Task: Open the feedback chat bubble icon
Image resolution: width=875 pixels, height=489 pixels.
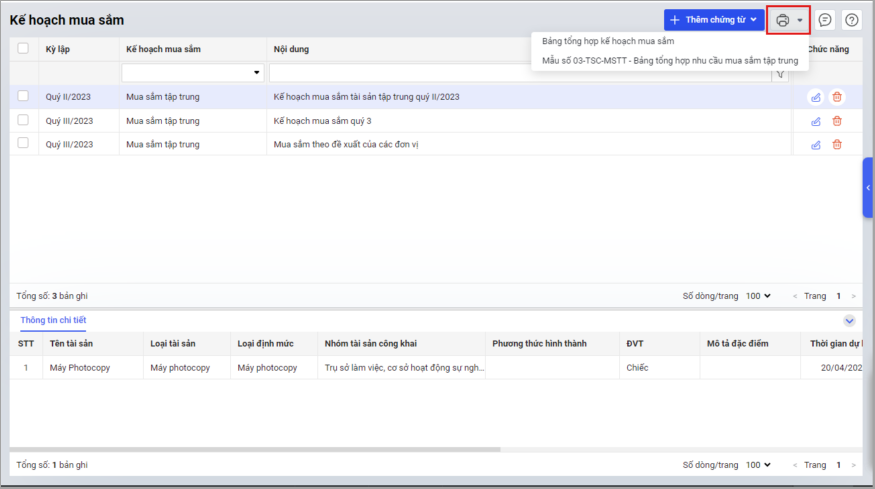Action: (x=825, y=20)
